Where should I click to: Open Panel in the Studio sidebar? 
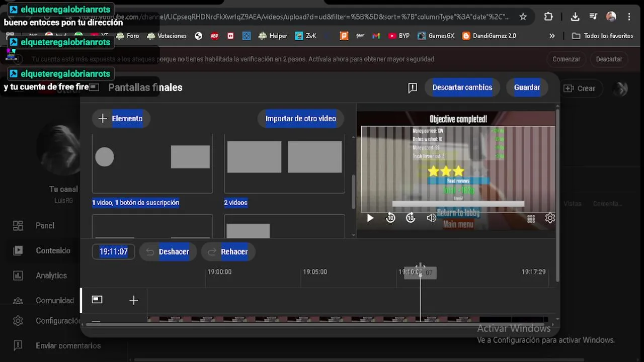(45, 226)
